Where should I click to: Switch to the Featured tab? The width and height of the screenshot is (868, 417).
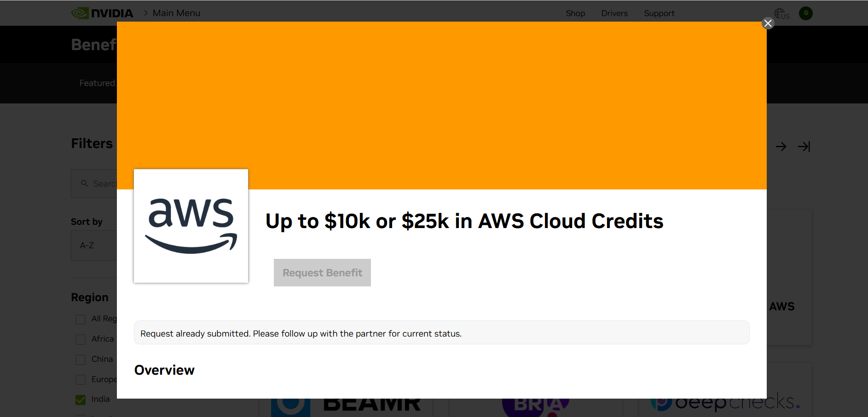97,83
